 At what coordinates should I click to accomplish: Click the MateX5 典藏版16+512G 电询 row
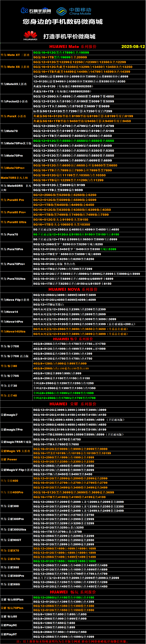coord(89,86)
